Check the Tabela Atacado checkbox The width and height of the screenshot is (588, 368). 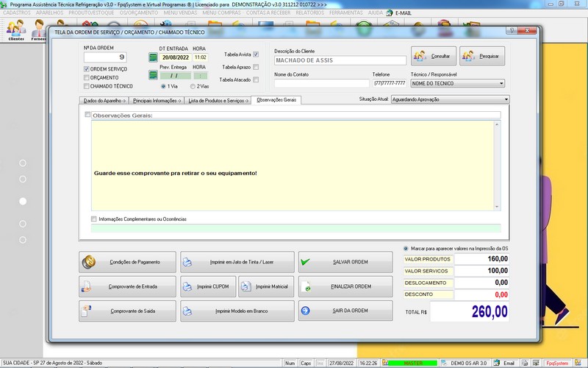[x=256, y=79]
